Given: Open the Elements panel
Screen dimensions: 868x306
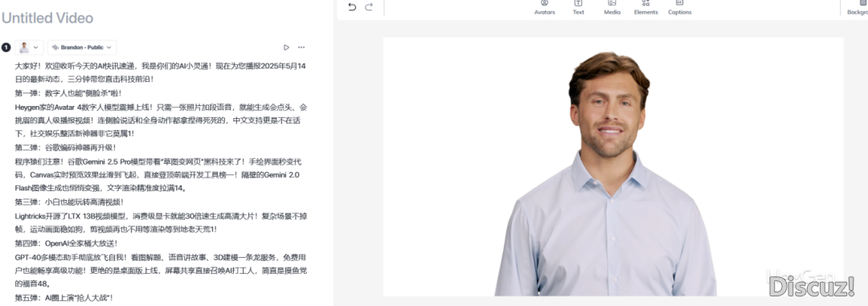Looking at the screenshot, I should tap(646, 8).
